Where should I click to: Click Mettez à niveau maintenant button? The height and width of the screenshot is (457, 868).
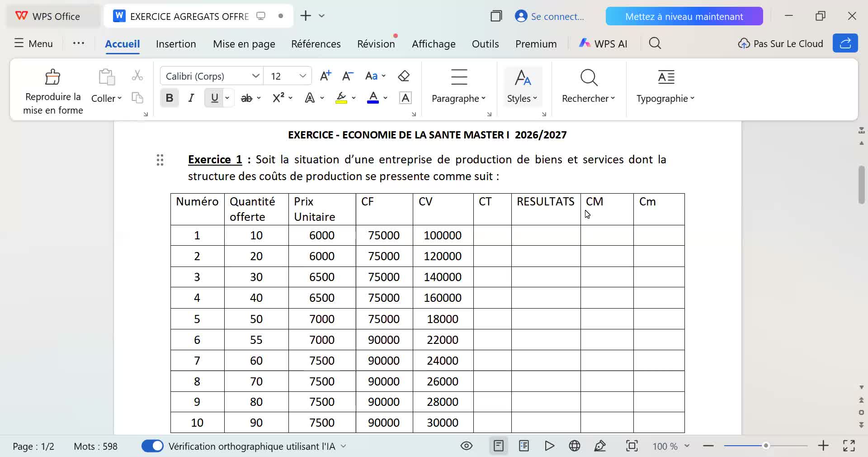click(684, 16)
